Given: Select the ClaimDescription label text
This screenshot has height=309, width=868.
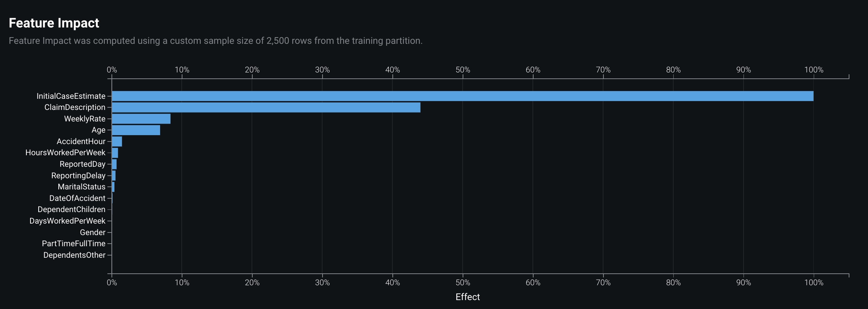Looking at the screenshot, I should (75, 107).
